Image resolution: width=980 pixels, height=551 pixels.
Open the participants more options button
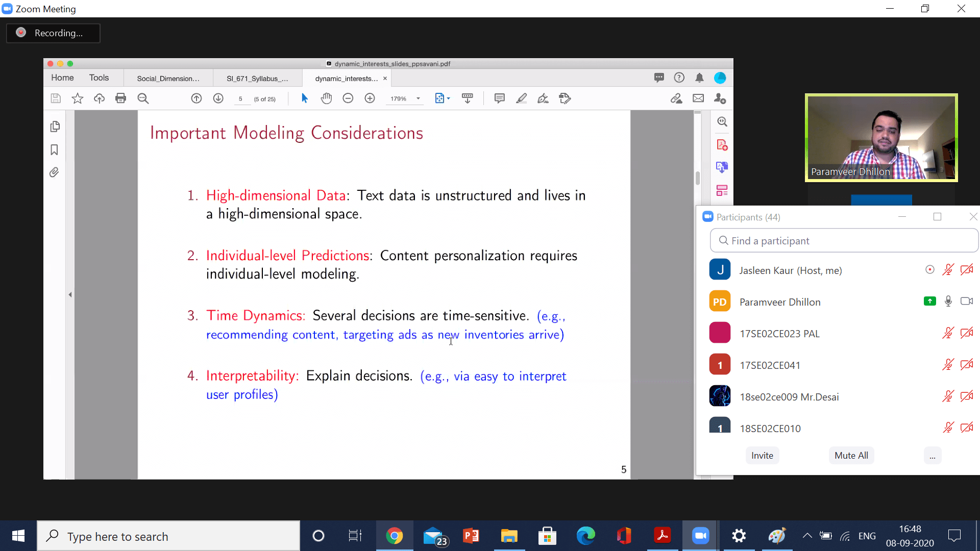(x=933, y=455)
